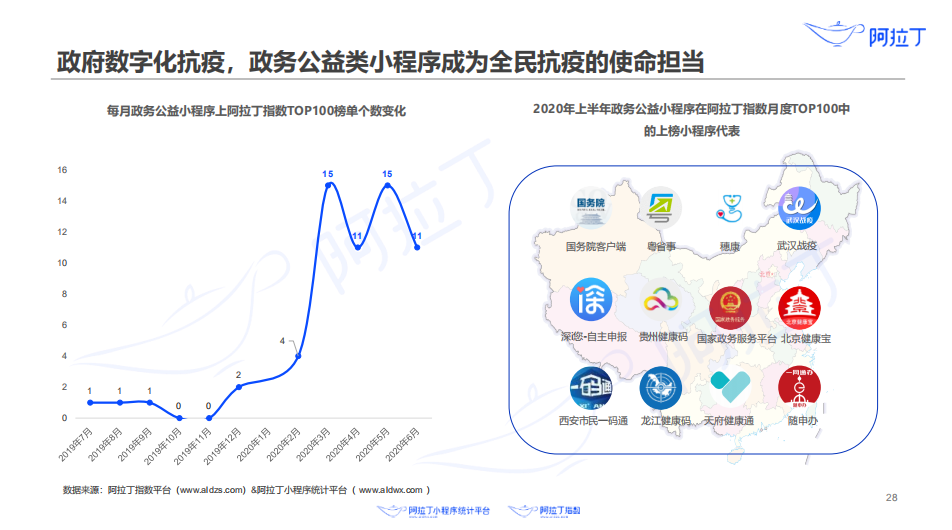The width and height of the screenshot is (952, 530).
Task: Click the label 国务院客户端
Action: [x=596, y=246]
